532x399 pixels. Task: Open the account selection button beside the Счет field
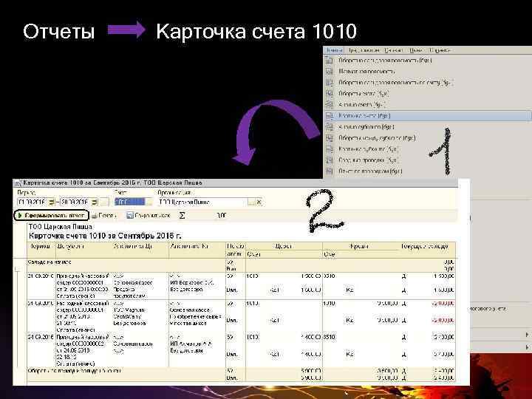tap(149, 202)
